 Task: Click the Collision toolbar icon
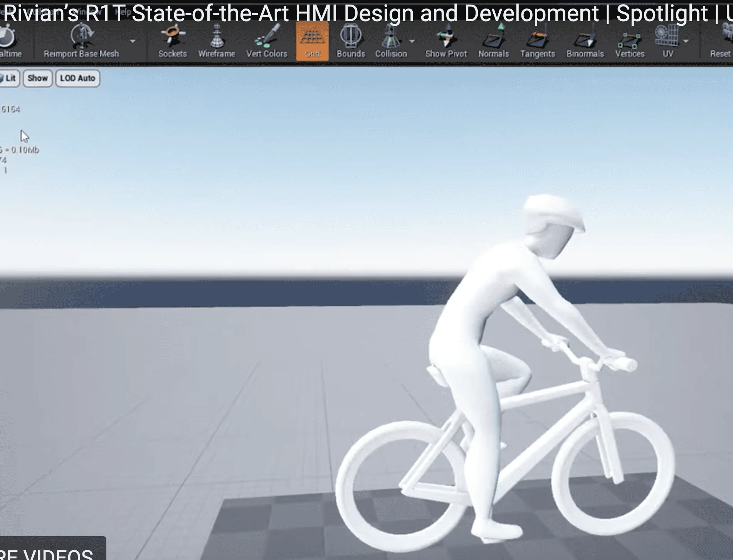(x=391, y=41)
